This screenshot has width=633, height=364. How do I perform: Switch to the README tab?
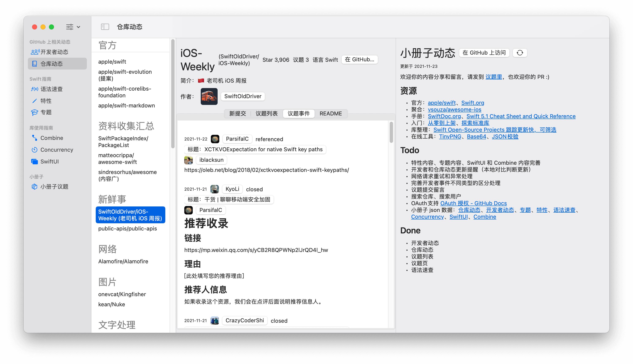point(330,114)
